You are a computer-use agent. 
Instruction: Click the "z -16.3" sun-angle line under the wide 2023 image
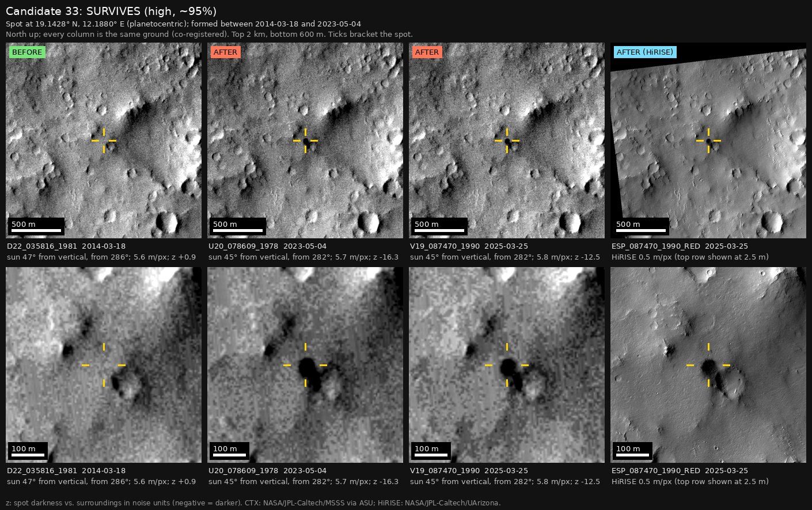[303, 257]
